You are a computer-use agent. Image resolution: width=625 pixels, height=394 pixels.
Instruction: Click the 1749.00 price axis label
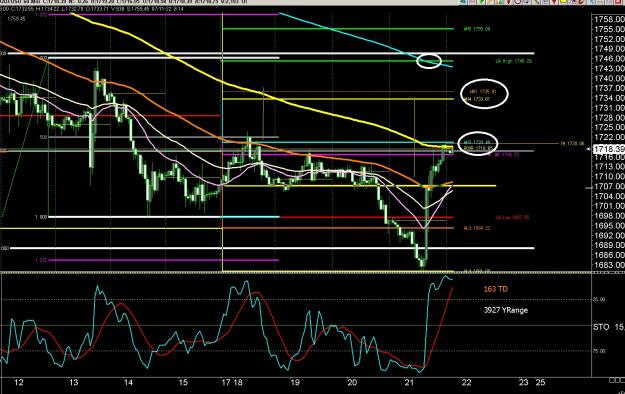click(609, 49)
